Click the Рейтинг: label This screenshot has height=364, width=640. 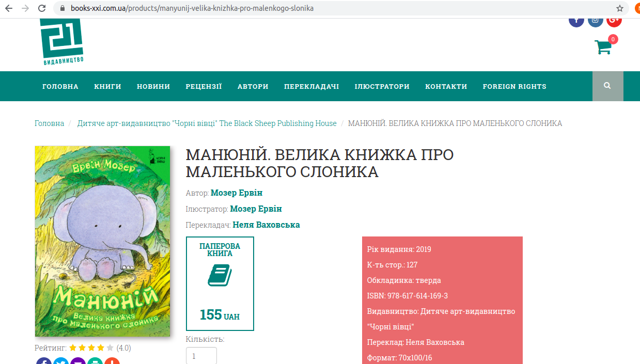point(51,348)
